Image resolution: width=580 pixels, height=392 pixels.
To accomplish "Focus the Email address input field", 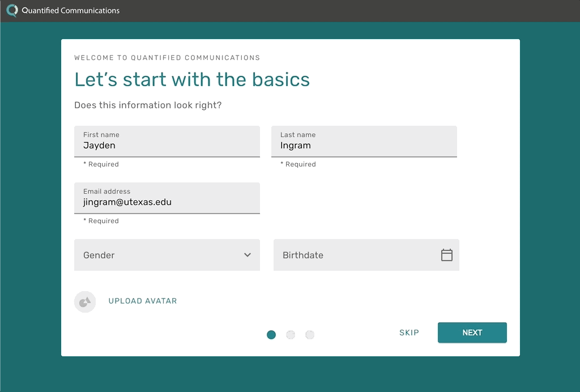I will [x=167, y=198].
